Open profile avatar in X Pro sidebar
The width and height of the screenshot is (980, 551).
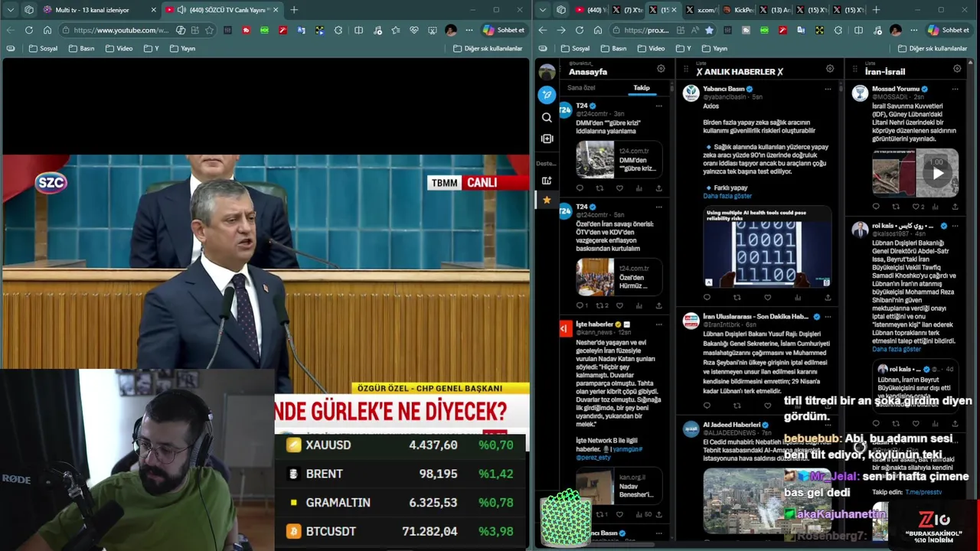547,73
